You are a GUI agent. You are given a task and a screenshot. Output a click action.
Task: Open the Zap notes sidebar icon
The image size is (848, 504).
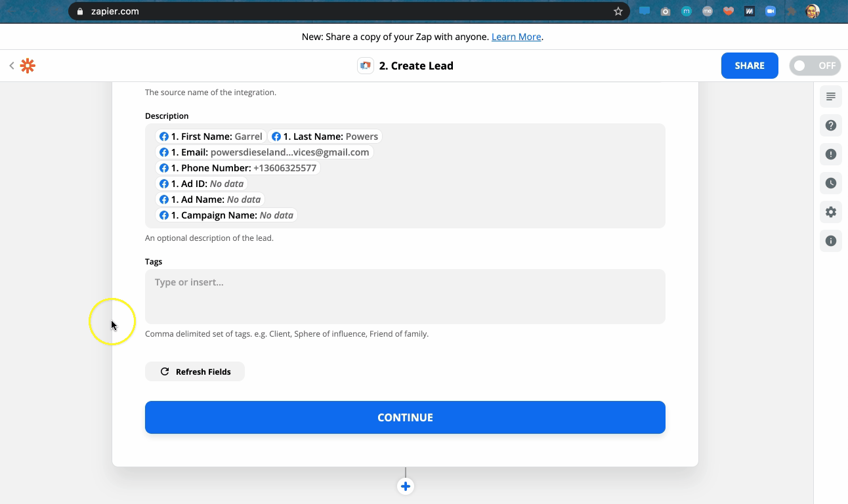point(831,96)
